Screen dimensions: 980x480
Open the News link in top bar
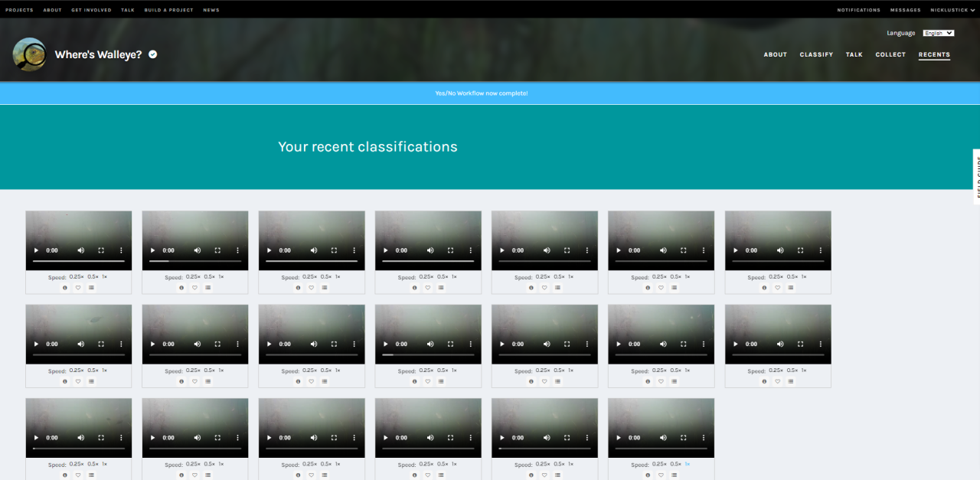(211, 10)
